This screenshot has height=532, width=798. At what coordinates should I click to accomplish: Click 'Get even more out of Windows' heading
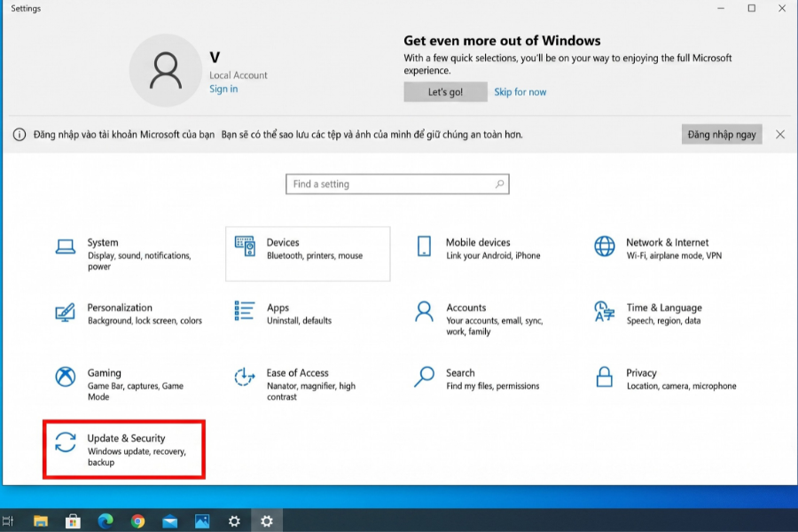pyautogui.click(x=503, y=41)
